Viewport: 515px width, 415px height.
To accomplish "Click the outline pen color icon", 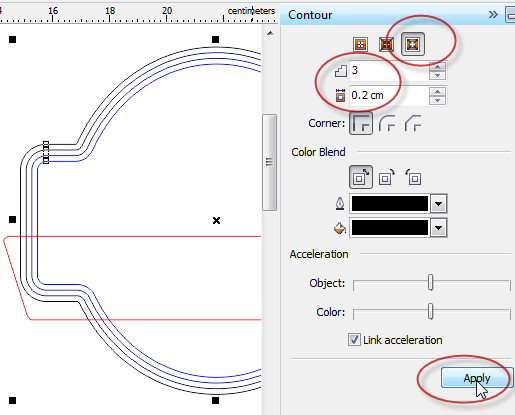I will [340, 204].
